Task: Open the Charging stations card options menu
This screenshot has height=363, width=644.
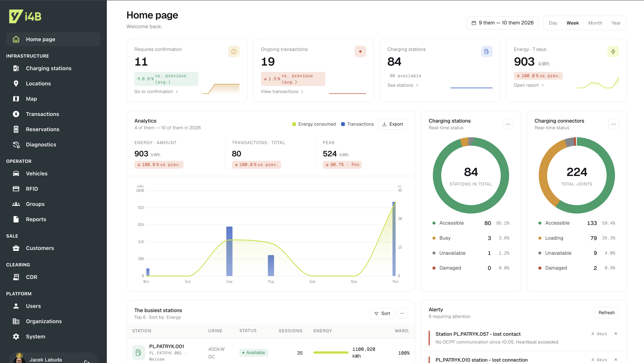Action: click(x=507, y=124)
